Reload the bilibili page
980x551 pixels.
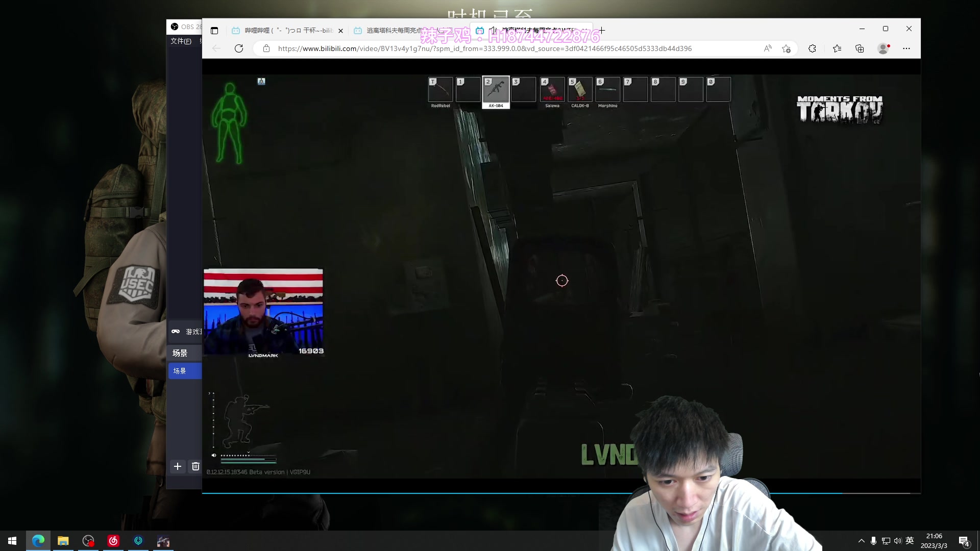239,48
